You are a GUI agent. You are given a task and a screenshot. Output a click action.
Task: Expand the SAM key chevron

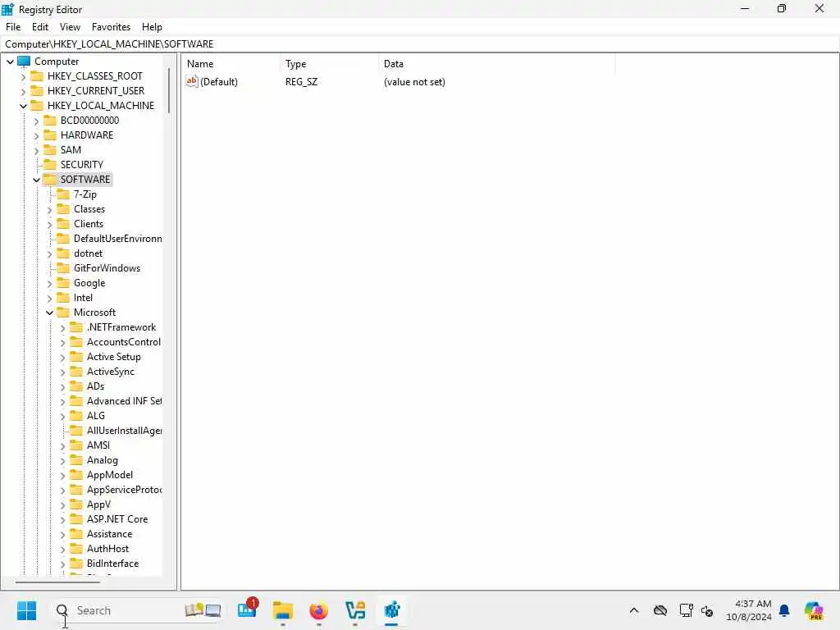(x=36, y=151)
